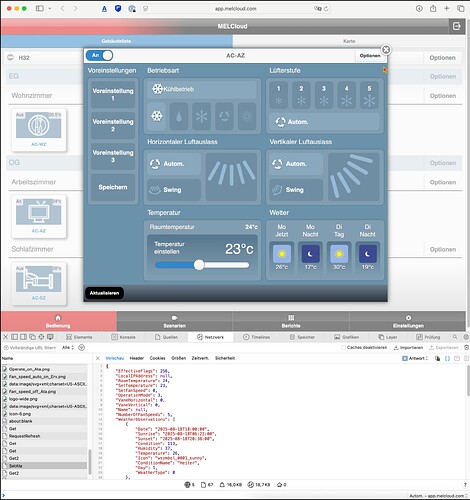Choose automatic fan speed 'Autom.'
470x500 pixels.
(324, 122)
